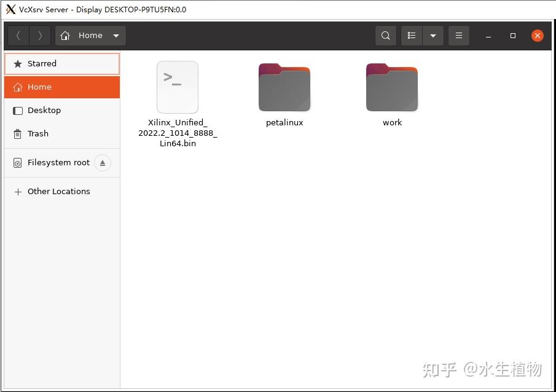This screenshot has height=392, width=556.
Task: Switch to list view layout
Action: [x=412, y=35]
